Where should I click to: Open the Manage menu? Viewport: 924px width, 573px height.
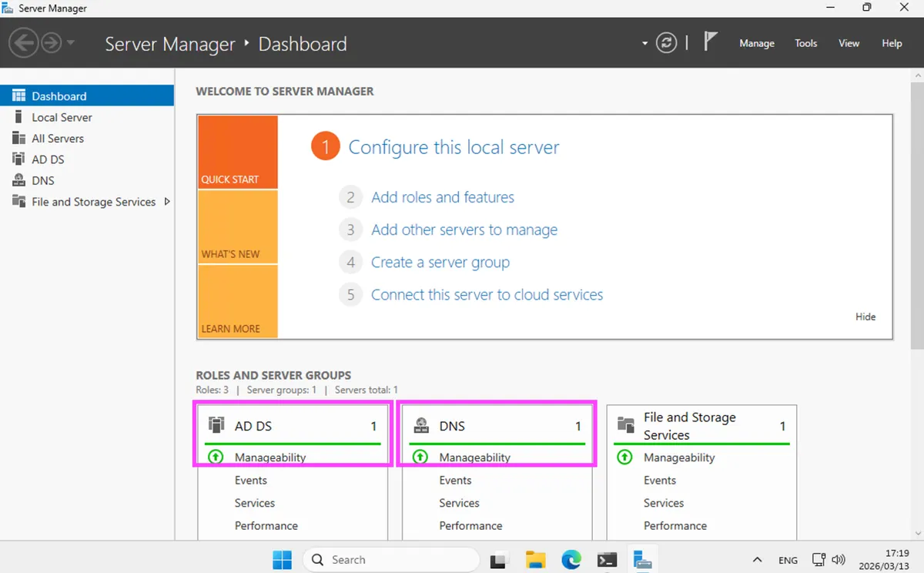click(x=756, y=43)
